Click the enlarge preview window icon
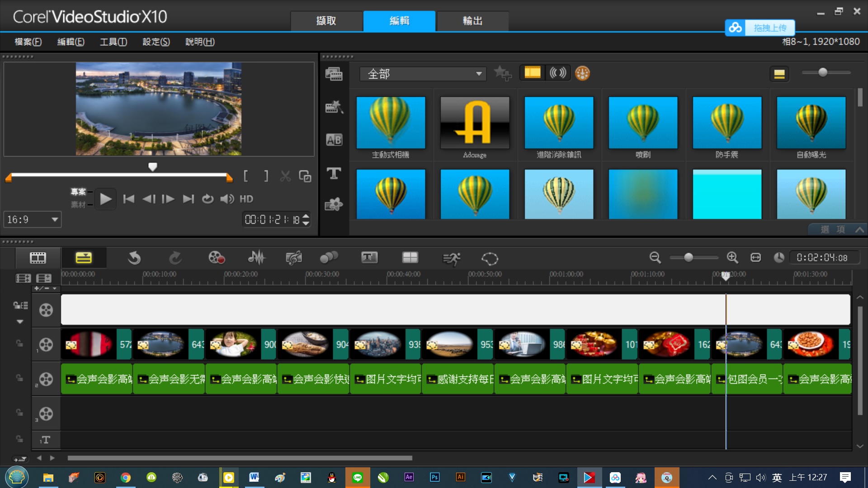The image size is (868, 488). (305, 176)
